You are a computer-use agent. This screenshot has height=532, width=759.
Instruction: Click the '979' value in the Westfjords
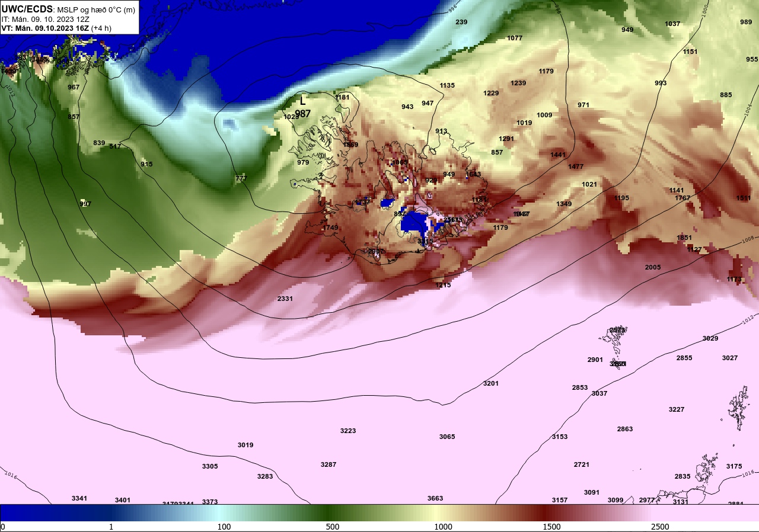303,162
